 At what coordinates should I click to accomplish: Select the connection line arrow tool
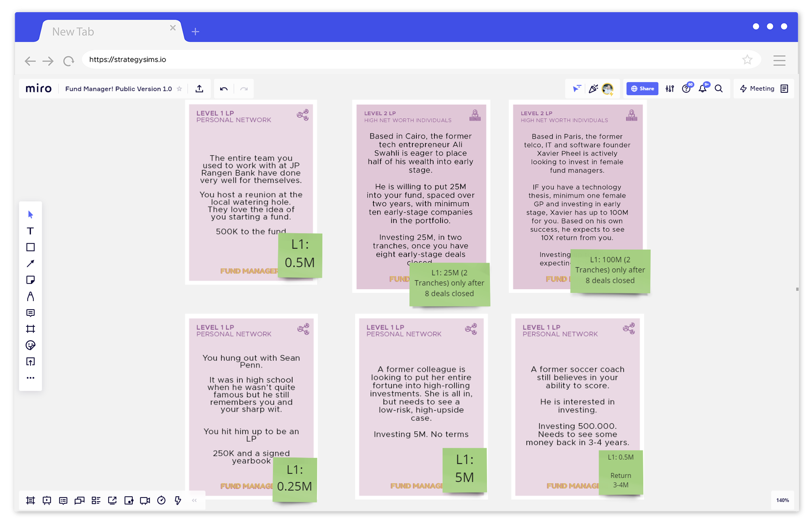click(x=30, y=264)
